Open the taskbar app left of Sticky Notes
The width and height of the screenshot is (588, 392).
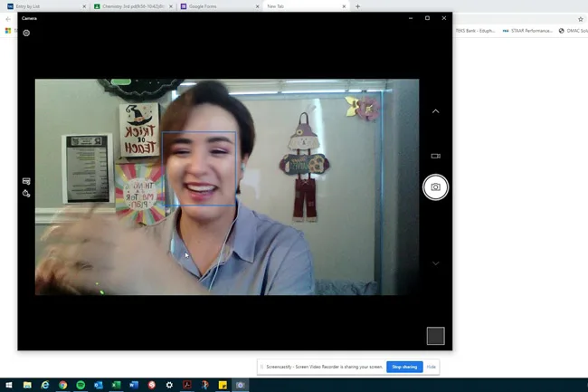tap(204, 385)
